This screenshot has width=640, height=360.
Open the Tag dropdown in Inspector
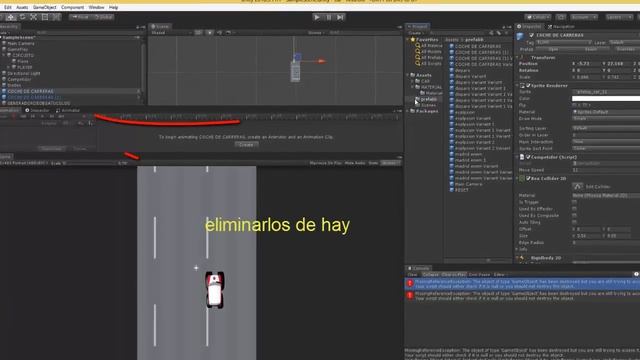(x=563, y=42)
